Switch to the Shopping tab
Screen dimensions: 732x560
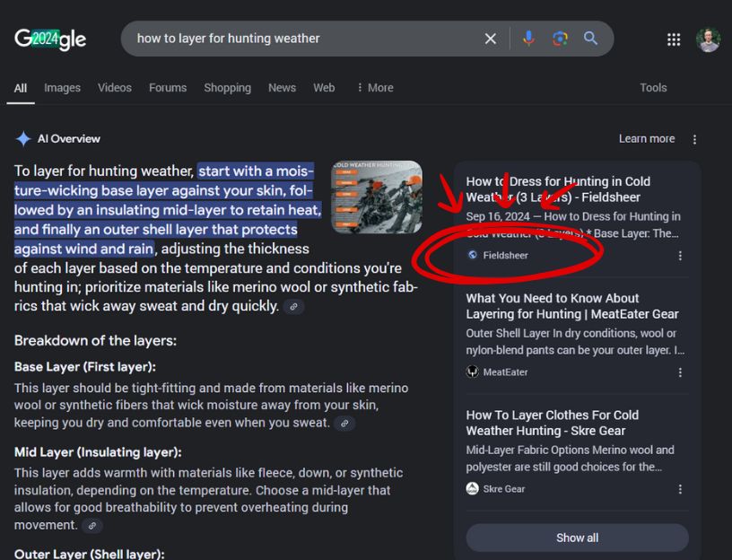(227, 88)
